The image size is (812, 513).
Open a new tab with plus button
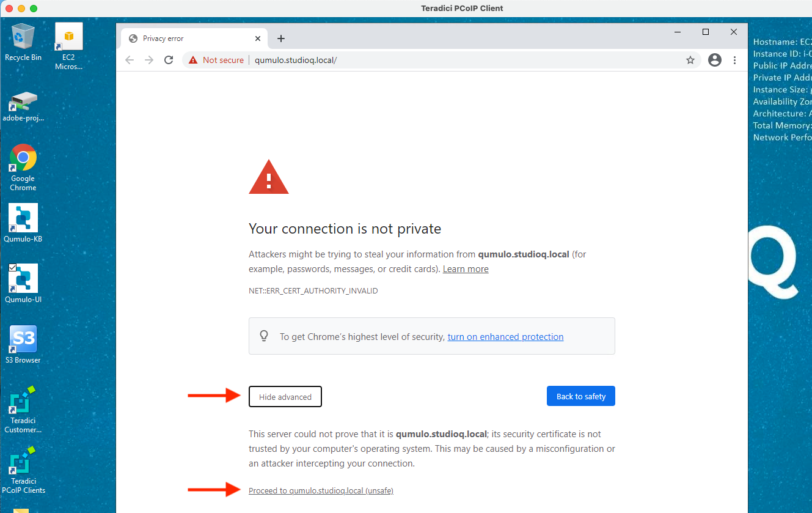[x=281, y=39]
